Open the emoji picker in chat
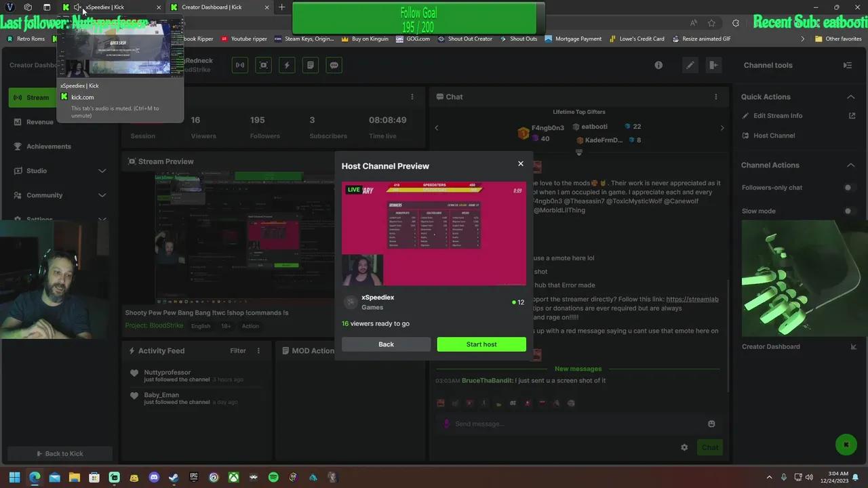Viewport: 868px width, 488px height. tap(711, 424)
